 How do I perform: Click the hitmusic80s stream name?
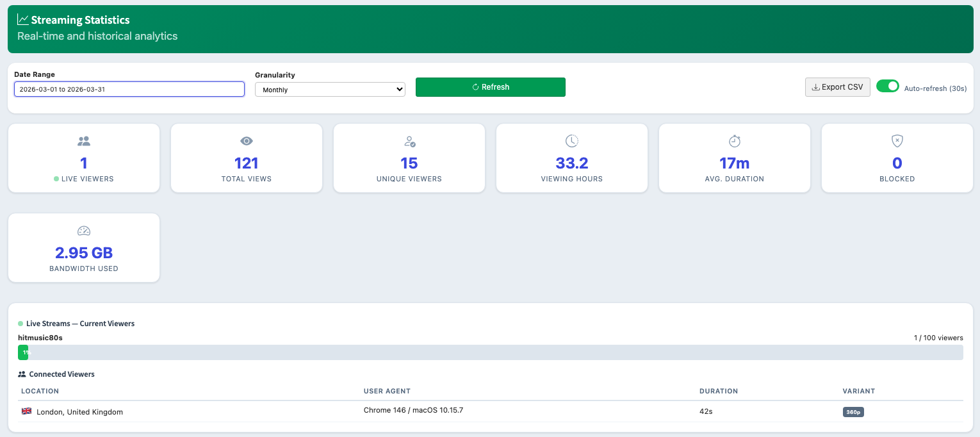[40, 338]
